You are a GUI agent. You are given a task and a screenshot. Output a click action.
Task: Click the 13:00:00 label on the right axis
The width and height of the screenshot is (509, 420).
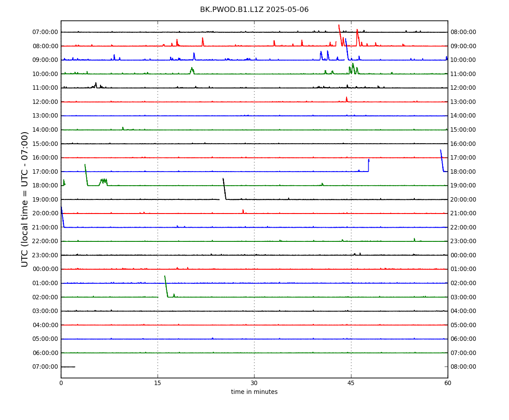463,102
